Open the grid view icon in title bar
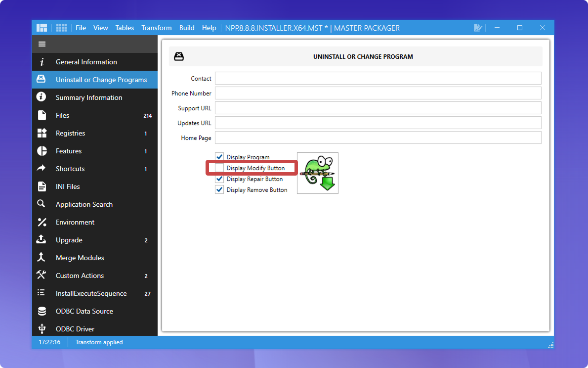588x368 pixels. (61, 28)
